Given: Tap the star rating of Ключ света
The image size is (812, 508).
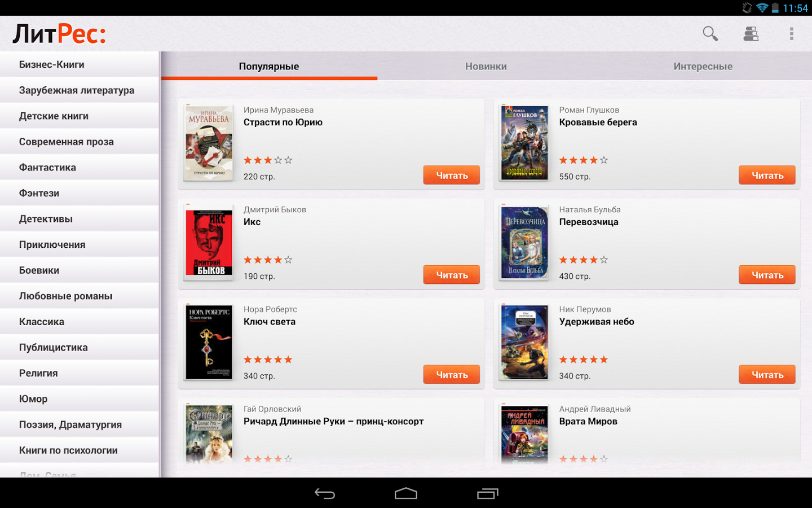Looking at the screenshot, I should click(268, 360).
